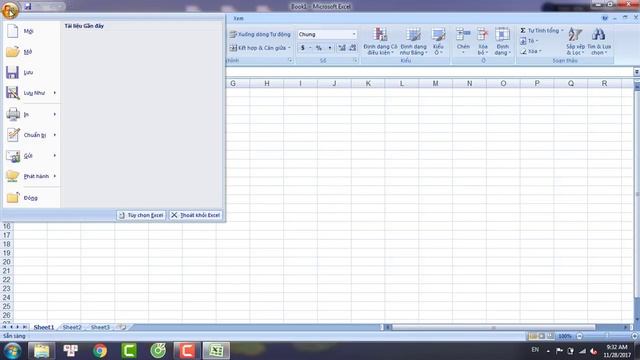This screenshot has height=360, width=640.
Task: Click the 100% zoom level button
Action: click(x=565, y=336)
